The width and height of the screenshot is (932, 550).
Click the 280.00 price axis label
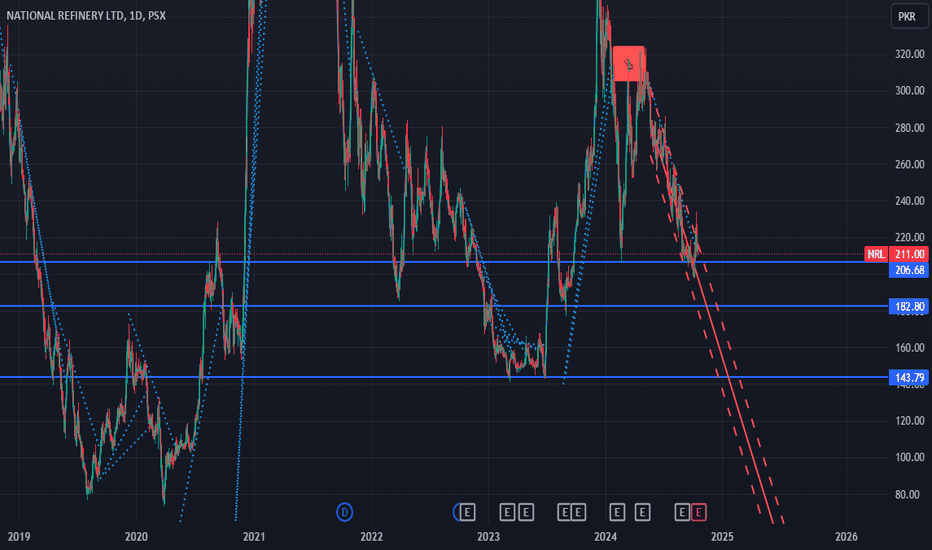tap(910, 128)
